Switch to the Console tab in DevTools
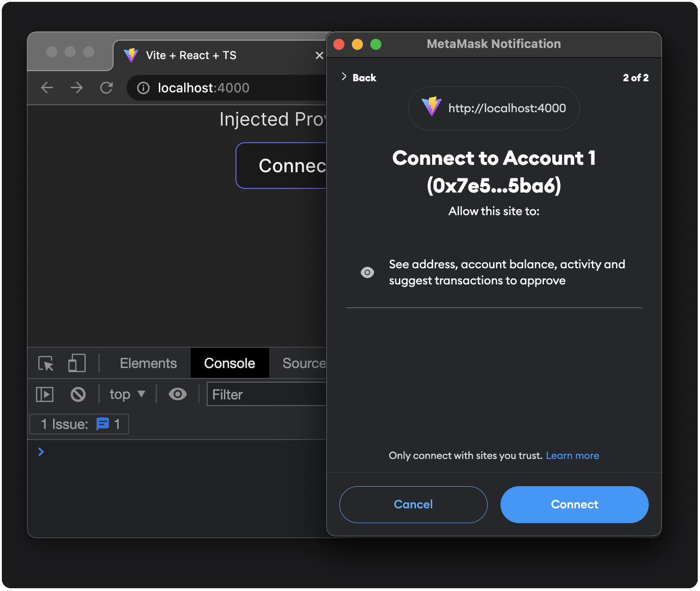 pos(229,363)
